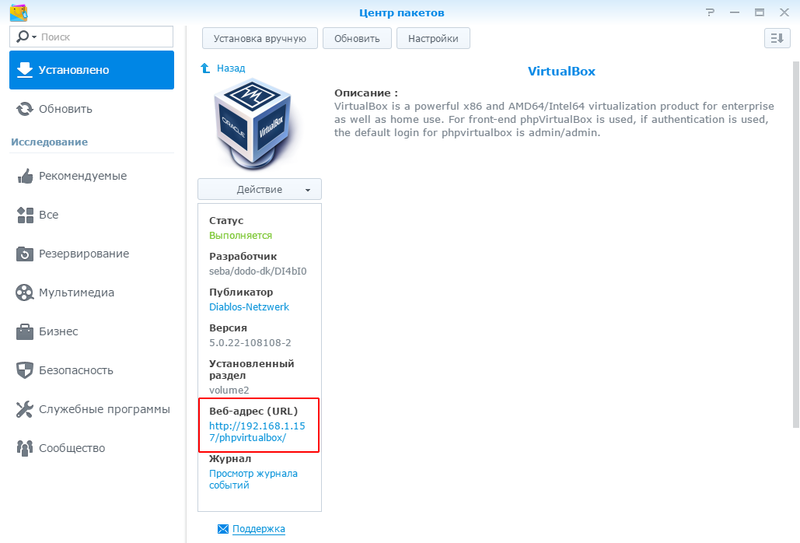This screenshot has width=800, height=543.
Task: Click the VirtualBox package logo
Action: point(259,125)
